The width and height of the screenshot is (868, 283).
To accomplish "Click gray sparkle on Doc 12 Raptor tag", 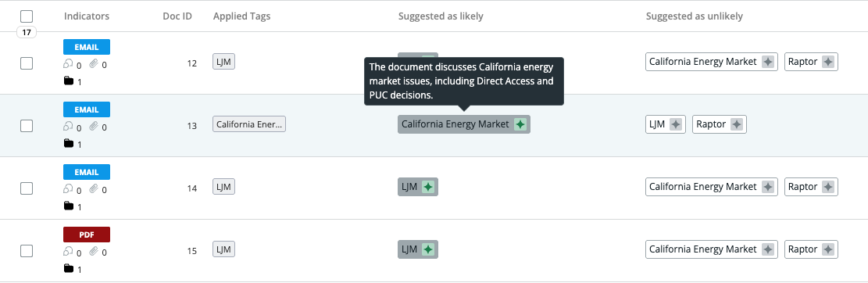I will [827, 62].
